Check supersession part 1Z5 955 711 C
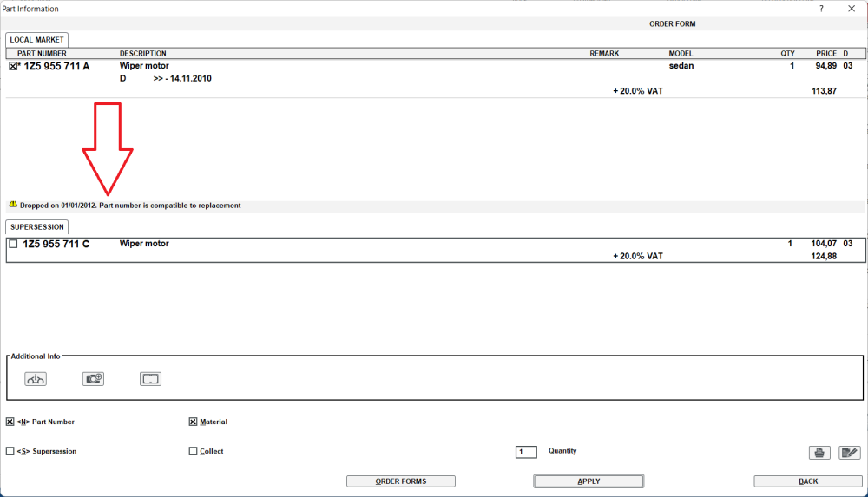This screenshot has width=868, height=497. [x=13, y=244]
